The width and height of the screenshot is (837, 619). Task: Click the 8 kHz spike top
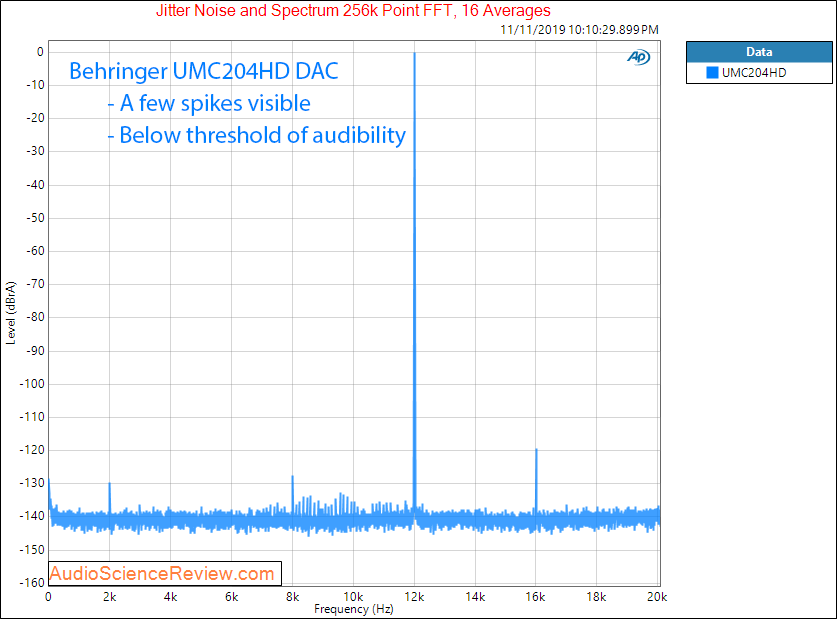pos(293,477)
